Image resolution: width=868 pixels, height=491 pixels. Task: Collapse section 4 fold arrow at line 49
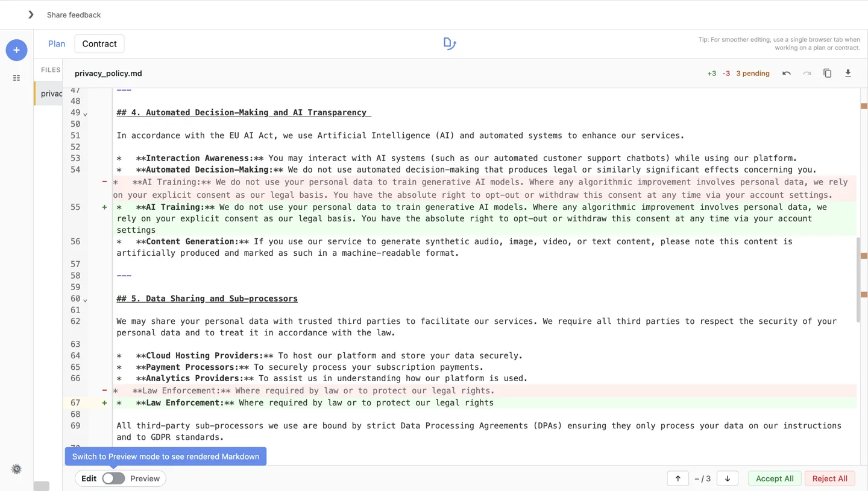pyautogui.click(x=85, y=114)
